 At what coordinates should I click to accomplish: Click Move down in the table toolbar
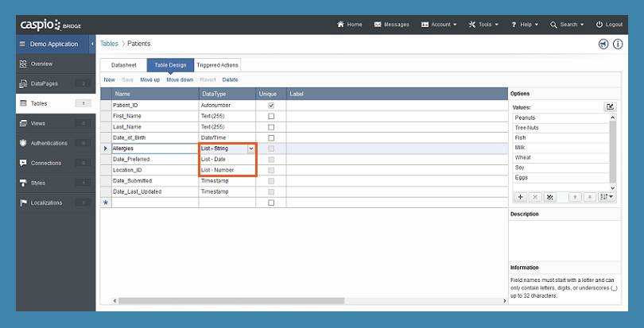[180, 79]
